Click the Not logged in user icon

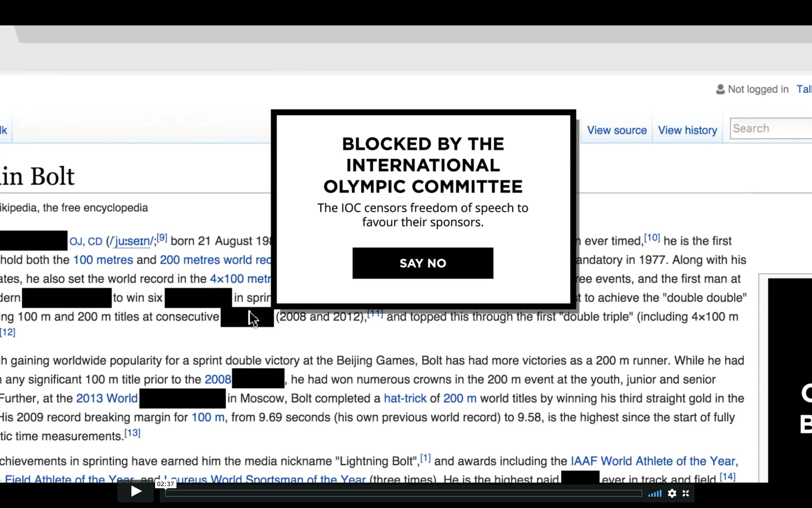(x=720, y=89)
